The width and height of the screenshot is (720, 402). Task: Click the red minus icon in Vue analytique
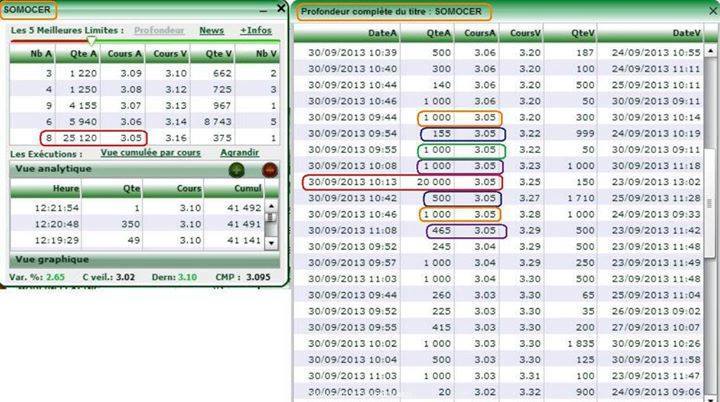pyautogui.click(x=270, y=170)
